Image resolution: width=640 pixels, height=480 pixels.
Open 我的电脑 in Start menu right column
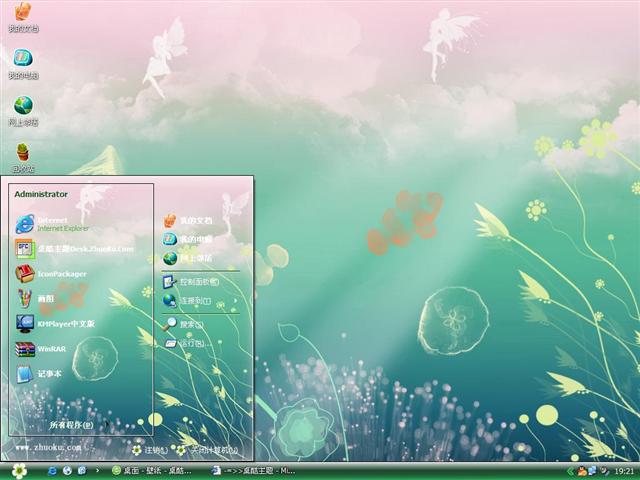click(188, 239)
